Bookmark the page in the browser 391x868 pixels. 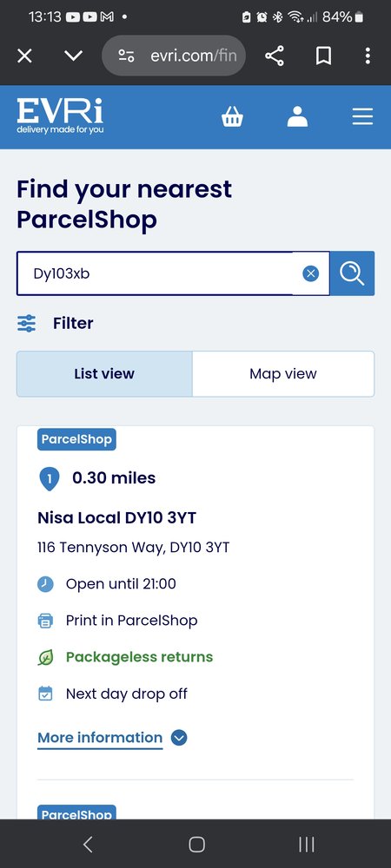click(323, 56)
